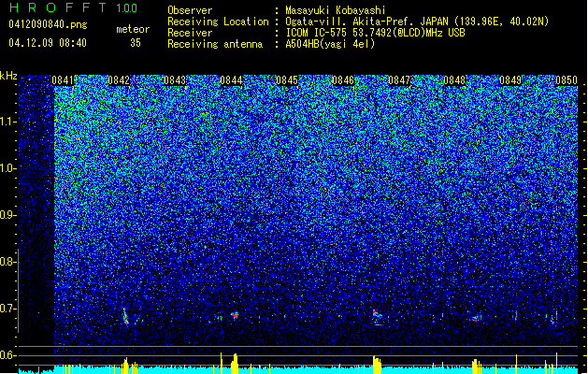Viewport: 588px width, 374px height.
Task: Click the HROFFT title text
Action: pos(57,7)
